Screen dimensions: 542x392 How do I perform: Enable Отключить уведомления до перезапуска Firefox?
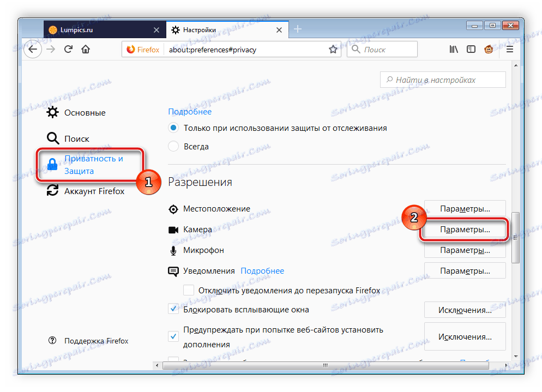[x=188, y=290]
